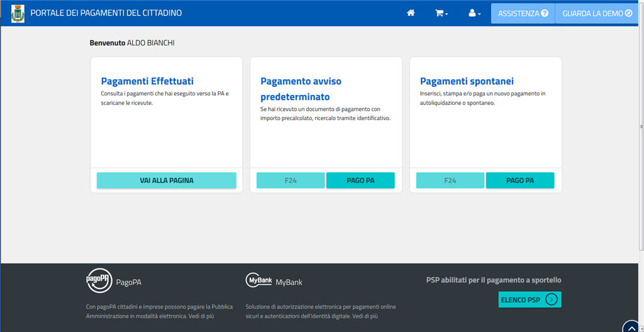Choose PAGO PA under Pagamenti spontanei
Image resolution: width=644 pixels, height=332 pixels.
click(x=520, y=180)
